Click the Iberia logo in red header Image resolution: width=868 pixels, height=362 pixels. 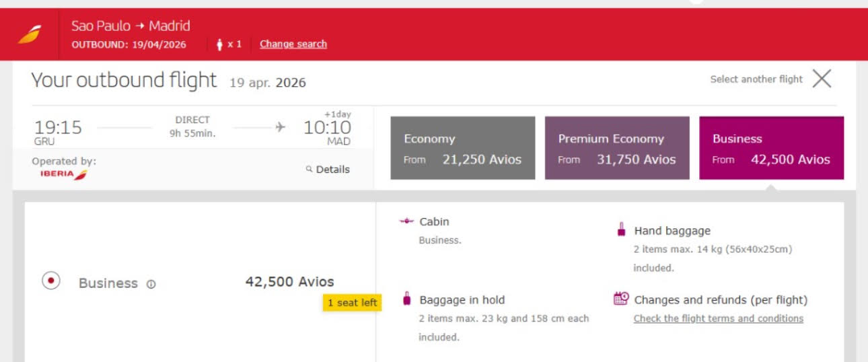pyautogui.click(x=29, y=34)
